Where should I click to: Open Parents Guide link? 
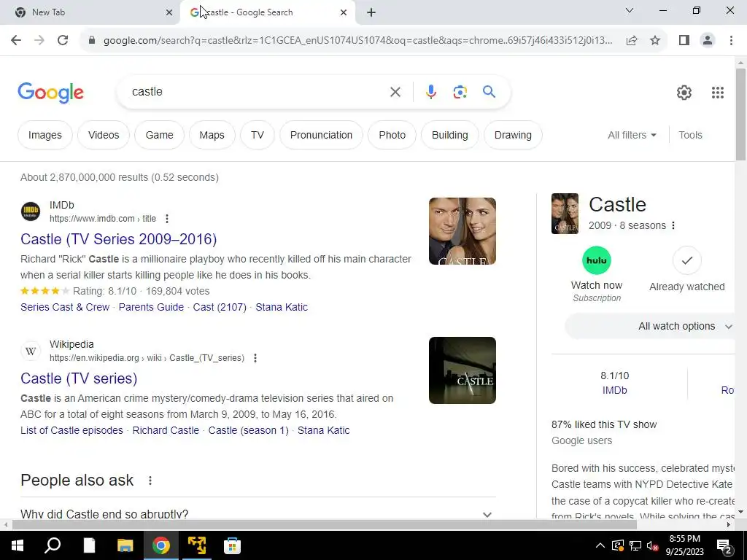(x=151, y=307)
